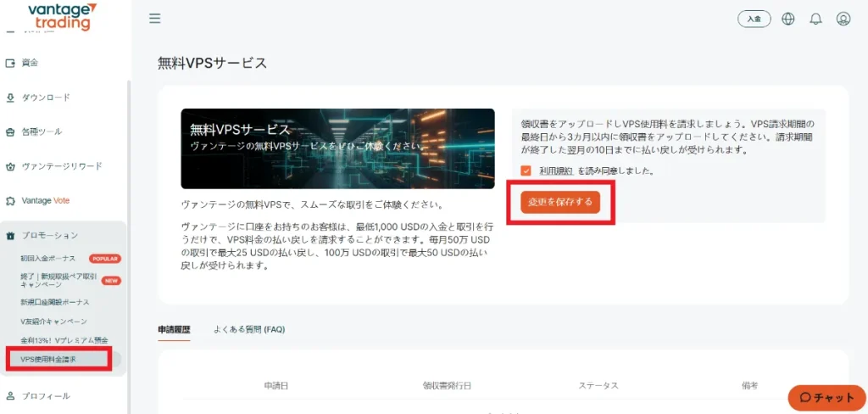The width and height of the screenshot is (868, 414).
Task: Select V友紹介キャンペーン promotion
Action: tap(53, 322)
